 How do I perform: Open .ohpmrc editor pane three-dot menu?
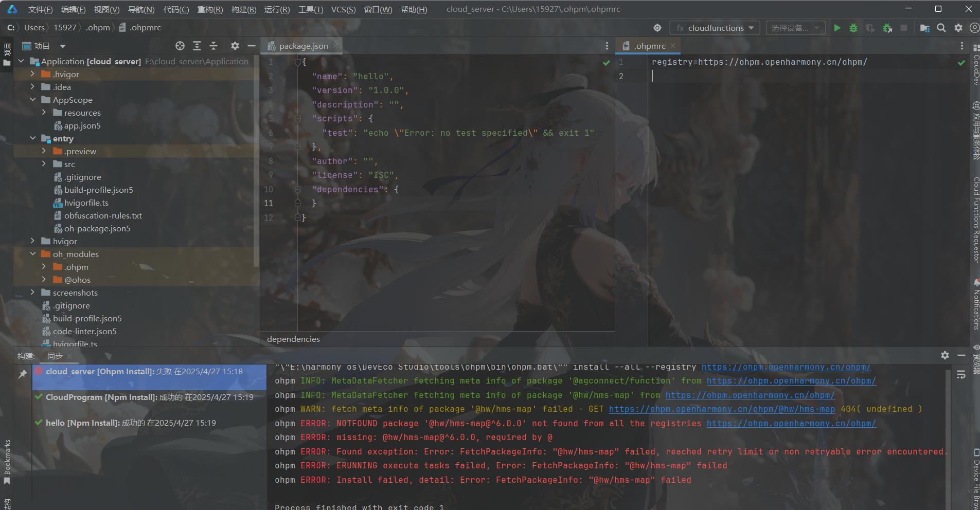tap(962, 46)
